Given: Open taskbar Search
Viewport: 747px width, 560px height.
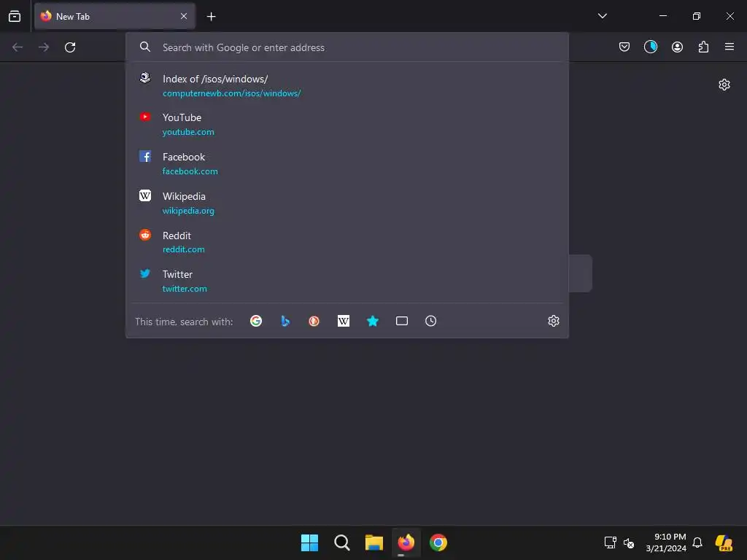Looking at the screenshot, I should pos(341,542).
